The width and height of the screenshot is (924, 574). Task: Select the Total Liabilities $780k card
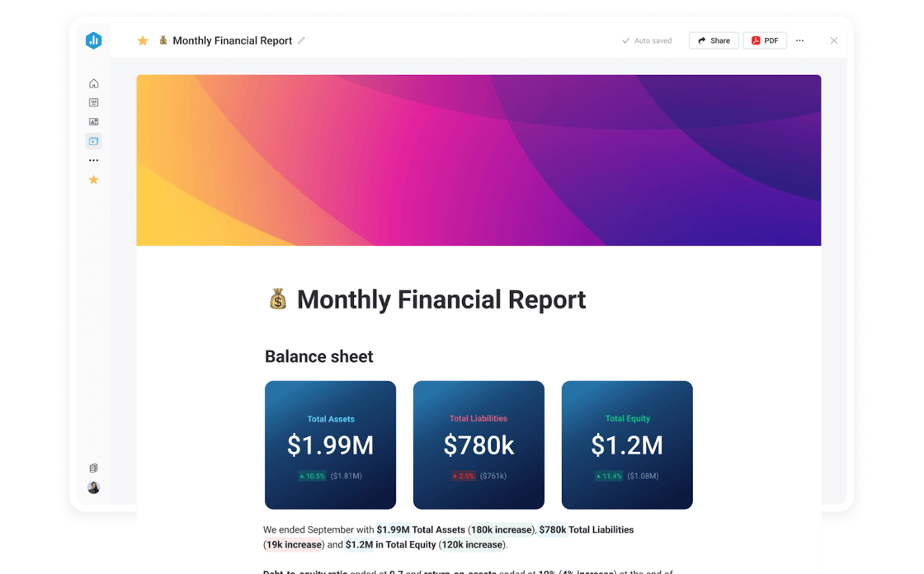(x=478, y=445)
